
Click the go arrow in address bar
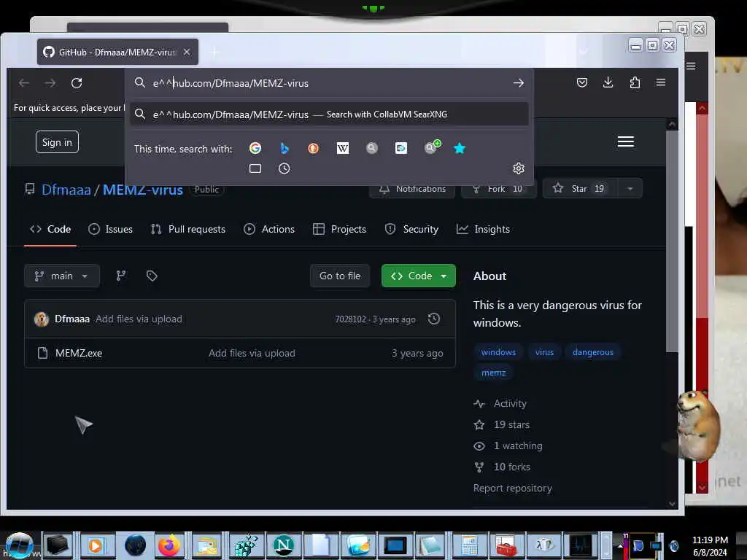coord(519,83)
